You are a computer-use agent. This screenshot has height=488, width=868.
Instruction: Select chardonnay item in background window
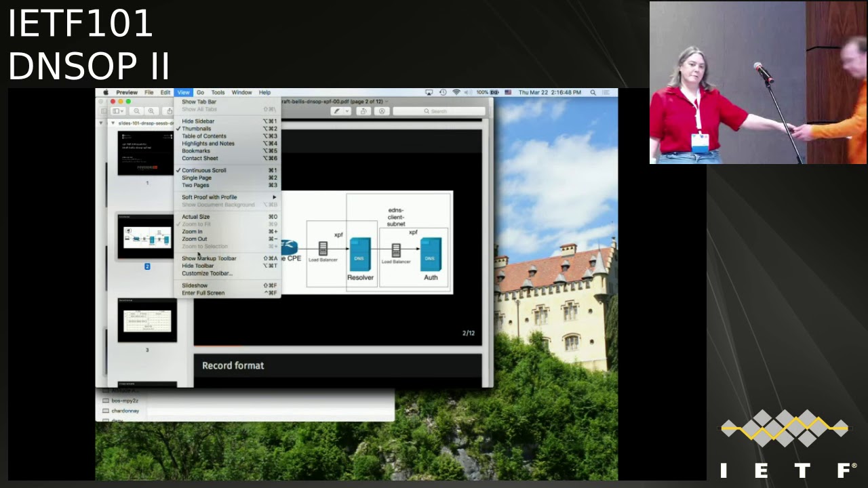click(x=125, y=411)
